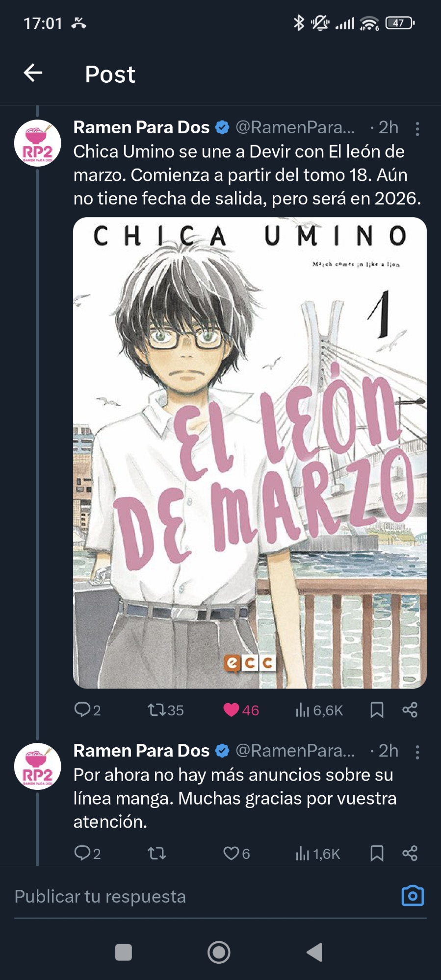Open El león de marzo cover image
441x980 pixels.
(250, 453)
